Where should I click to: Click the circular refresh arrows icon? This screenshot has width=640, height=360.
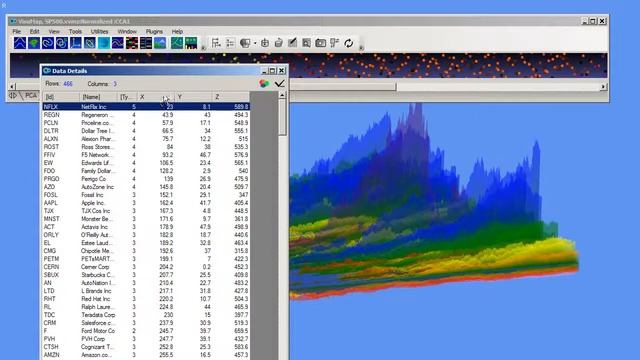[349, 43]
